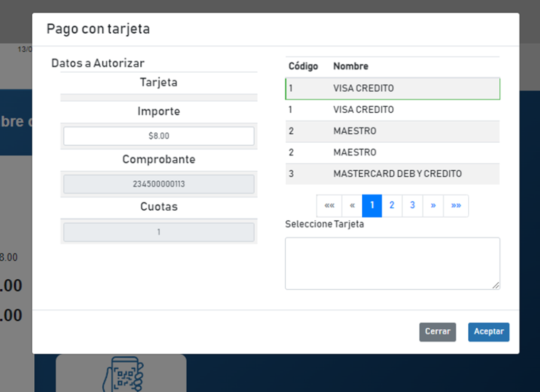Click the Importe field showing $8.00
The image size is (540, 392).
158,136
